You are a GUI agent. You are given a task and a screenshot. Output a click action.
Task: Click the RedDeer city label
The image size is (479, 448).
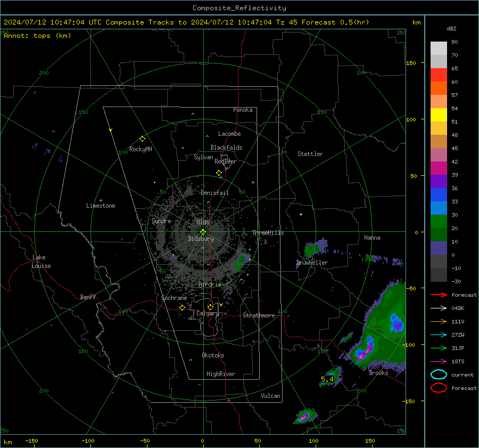click(226, 161)
